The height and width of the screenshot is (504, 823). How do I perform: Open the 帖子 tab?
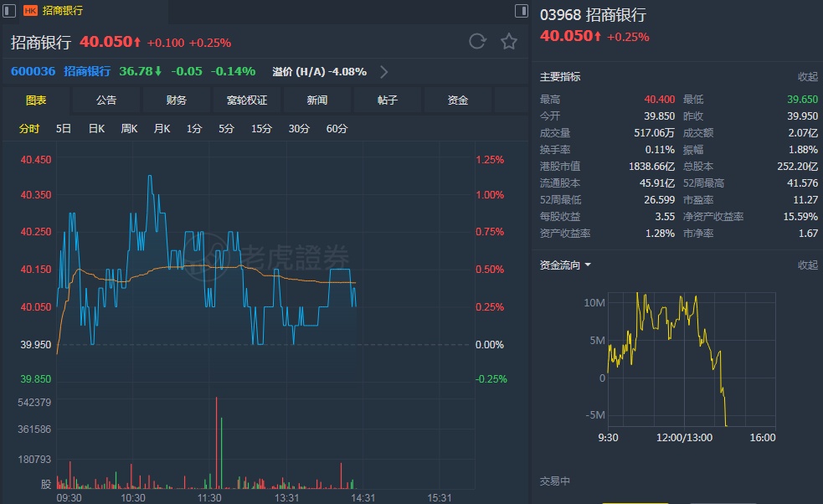coord(388,100)
